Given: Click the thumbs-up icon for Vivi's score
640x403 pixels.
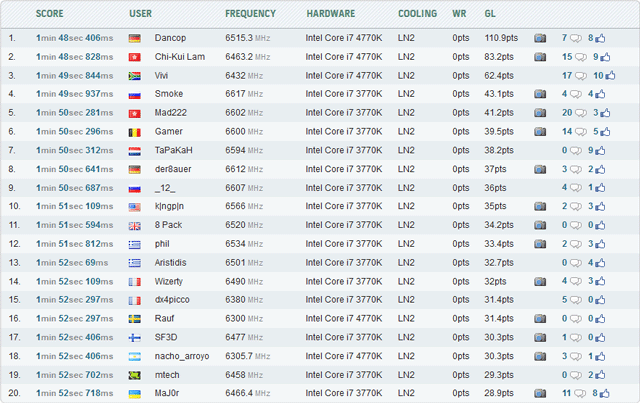Looking at the screenshot, I should [612, 75].
